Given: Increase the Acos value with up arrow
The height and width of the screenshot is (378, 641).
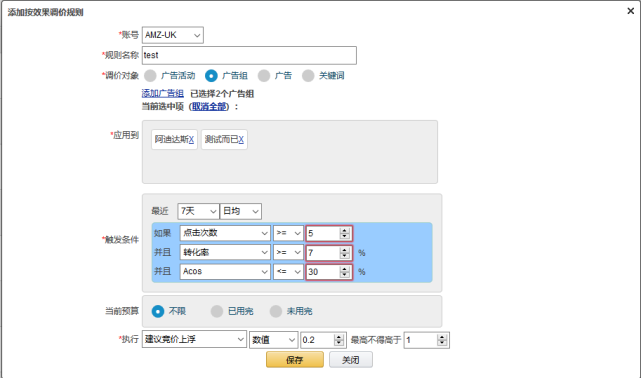Looking at the screenshot, I should pyautogui.click(x=345, y=268).
